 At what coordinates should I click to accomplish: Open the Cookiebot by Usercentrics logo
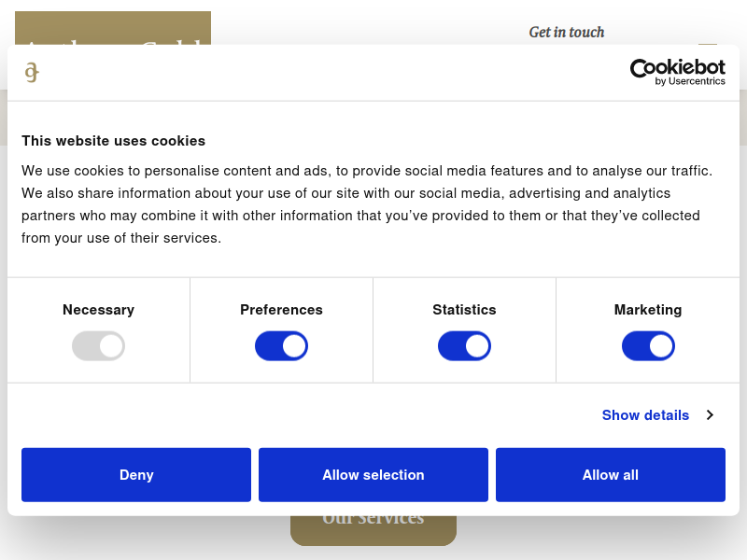[677, 72]
